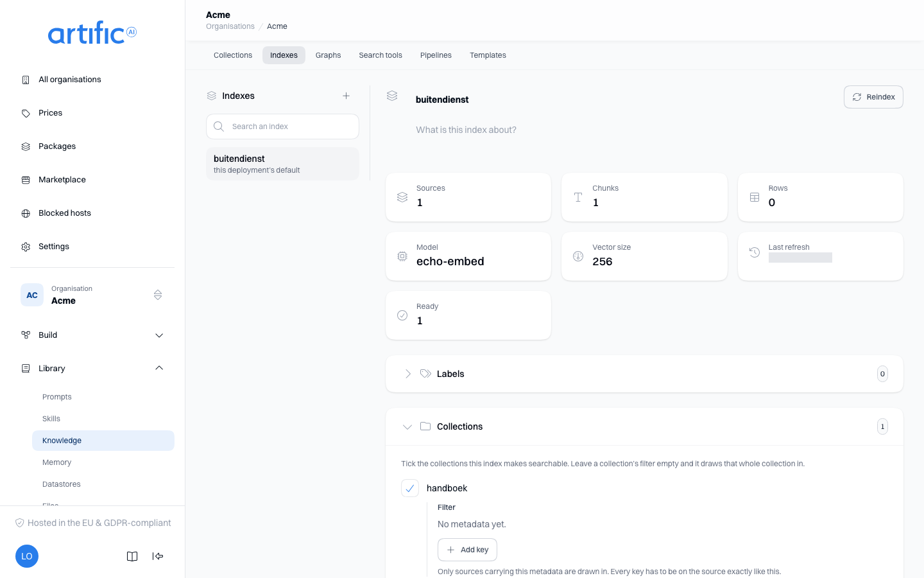Click the Last refresh history icon
The image size is (924, 578).
(755, 252)
